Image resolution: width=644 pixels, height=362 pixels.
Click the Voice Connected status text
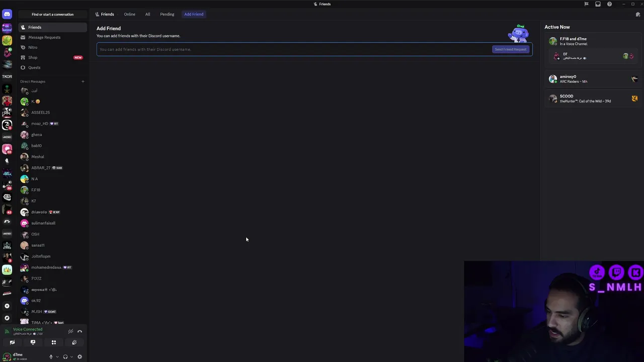click(28, 329)
